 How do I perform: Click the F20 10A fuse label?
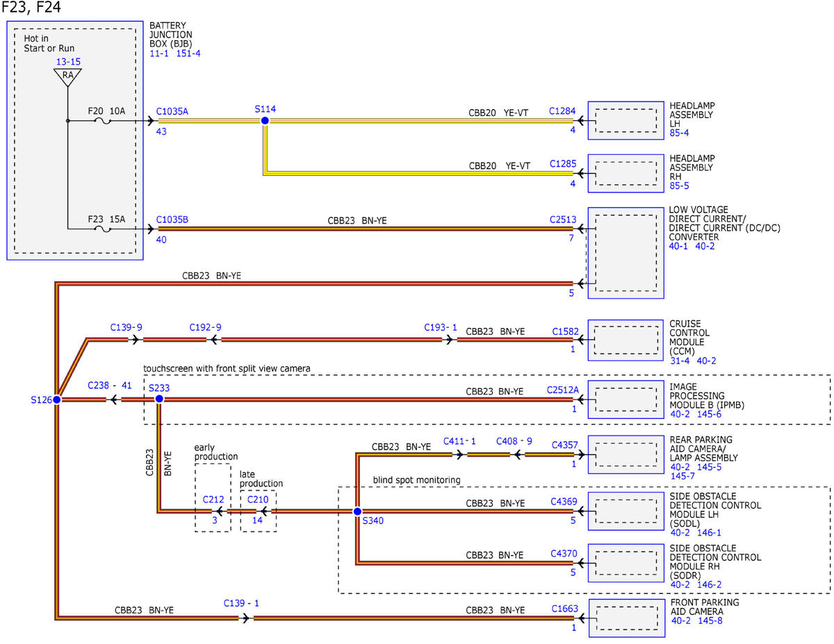(106, 110)
